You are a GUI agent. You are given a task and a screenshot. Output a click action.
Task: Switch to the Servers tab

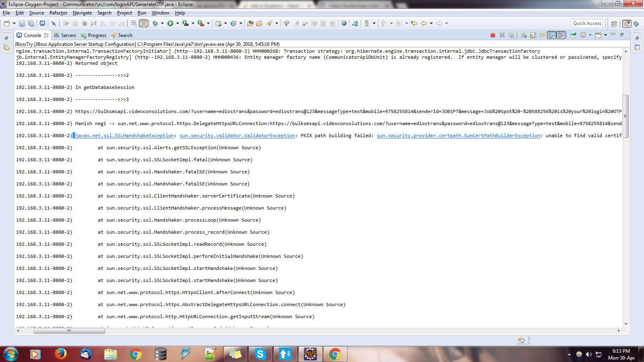click(x=65, y=35)
